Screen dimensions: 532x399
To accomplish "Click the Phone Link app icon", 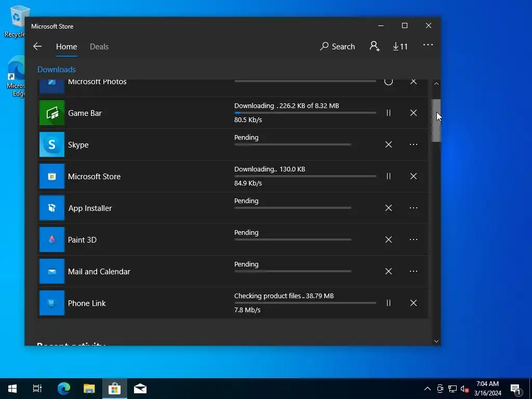I will pos(52,303).
